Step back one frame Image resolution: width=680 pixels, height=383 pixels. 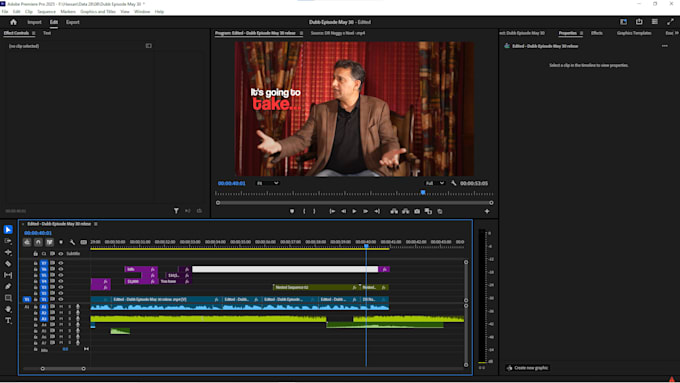coord(343,211)
